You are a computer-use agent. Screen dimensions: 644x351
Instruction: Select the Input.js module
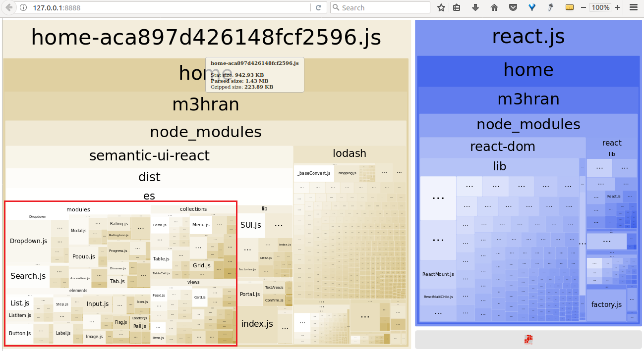tap(98, 304)
